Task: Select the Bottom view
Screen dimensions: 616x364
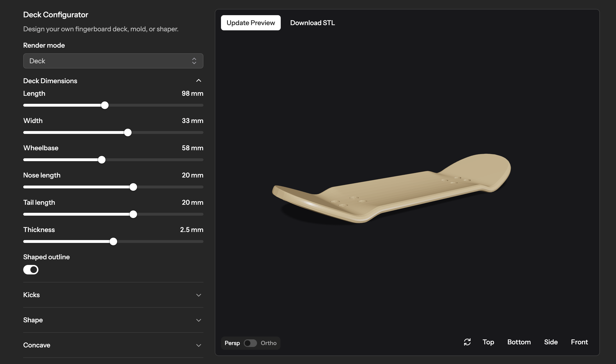Action: pyautogui.click(x=519, y=342)
